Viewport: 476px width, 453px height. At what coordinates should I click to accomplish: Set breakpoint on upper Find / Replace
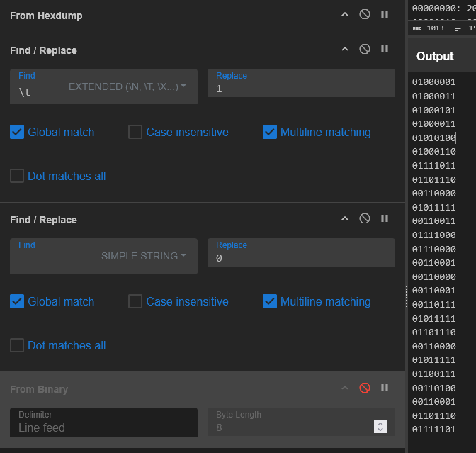point(385,49)
